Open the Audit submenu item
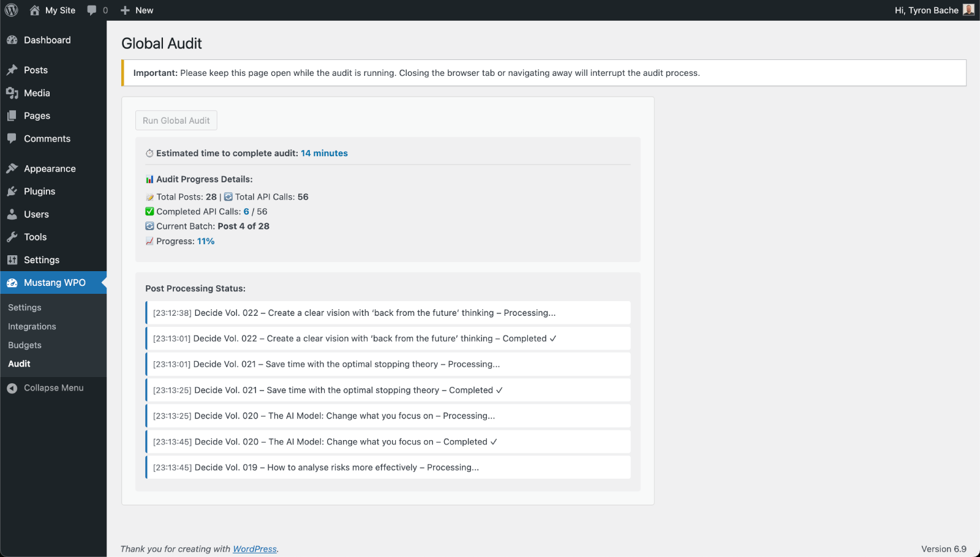The width and height of the screenshot is (980, 557). click(19, 364)
